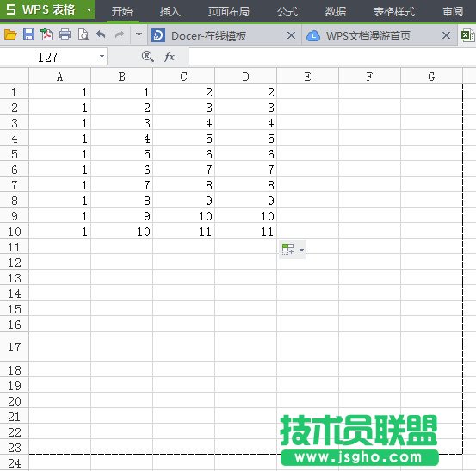Open the 插入 ribbon tab

coord(170,11)
